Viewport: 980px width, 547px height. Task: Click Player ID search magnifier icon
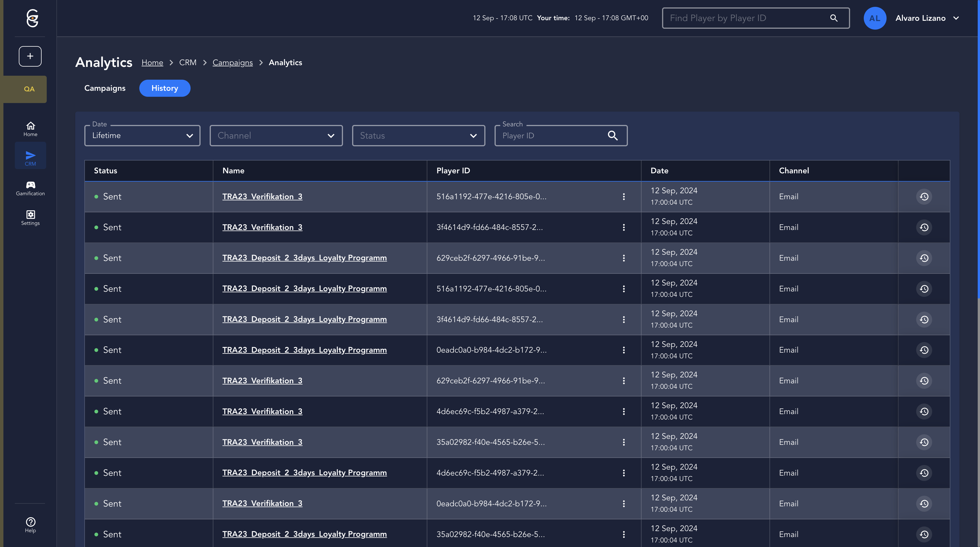(x=612, y=135)
